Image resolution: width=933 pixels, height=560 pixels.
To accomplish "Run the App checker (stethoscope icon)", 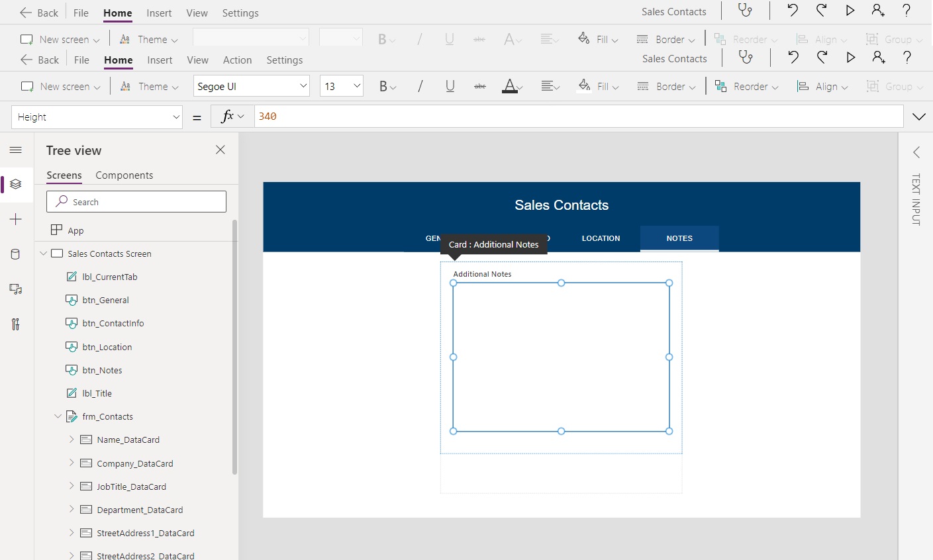I will click(x=746, y=58).
